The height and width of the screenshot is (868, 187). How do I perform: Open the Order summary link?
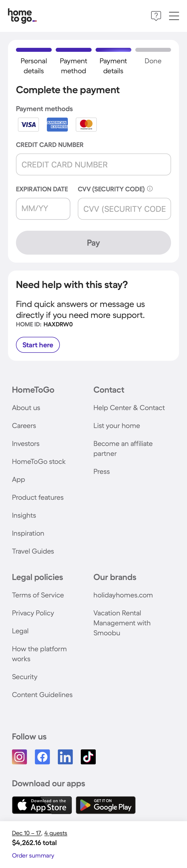point(33,855)
